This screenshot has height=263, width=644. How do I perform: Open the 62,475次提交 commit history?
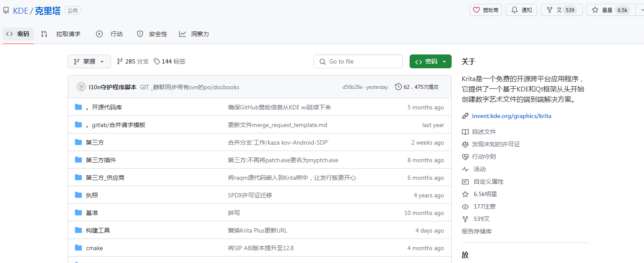417,87
